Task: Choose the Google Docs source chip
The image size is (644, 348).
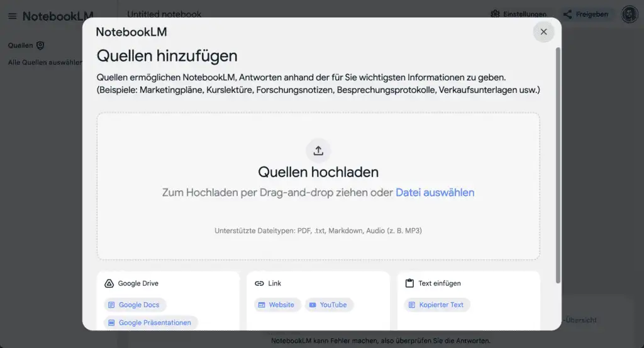Action: click(x=134, y=305)
